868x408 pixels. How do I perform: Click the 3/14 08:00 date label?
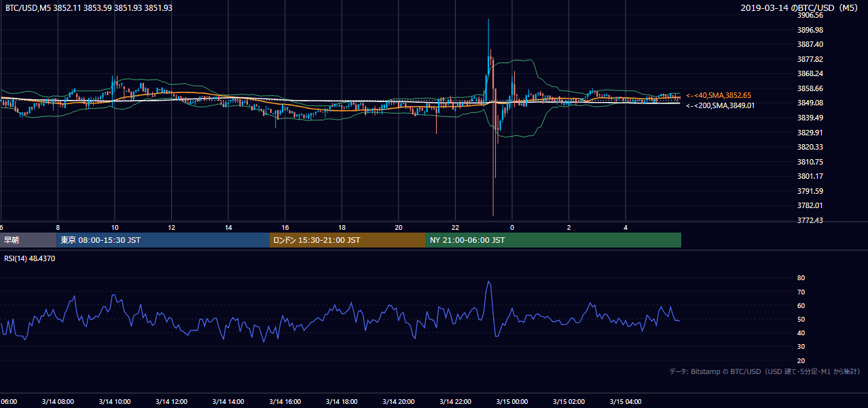click(x=58, y=402)
